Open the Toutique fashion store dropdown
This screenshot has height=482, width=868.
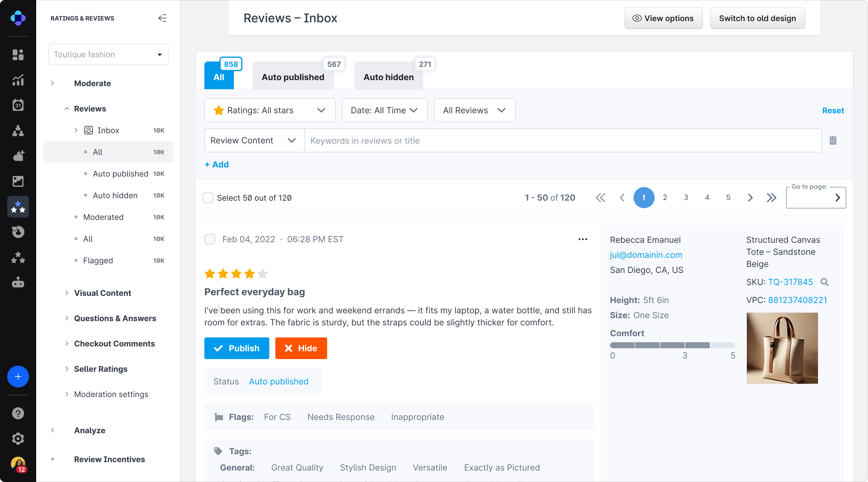click(108, 54)
